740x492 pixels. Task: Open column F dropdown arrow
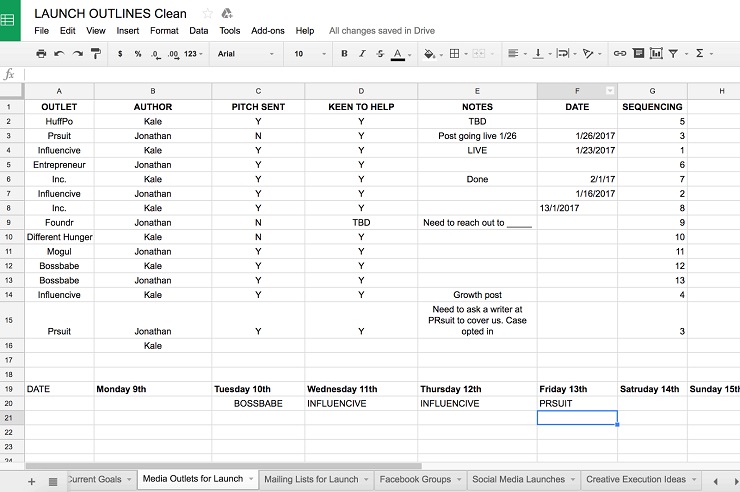pyautogui.click(x=610, y=91)
